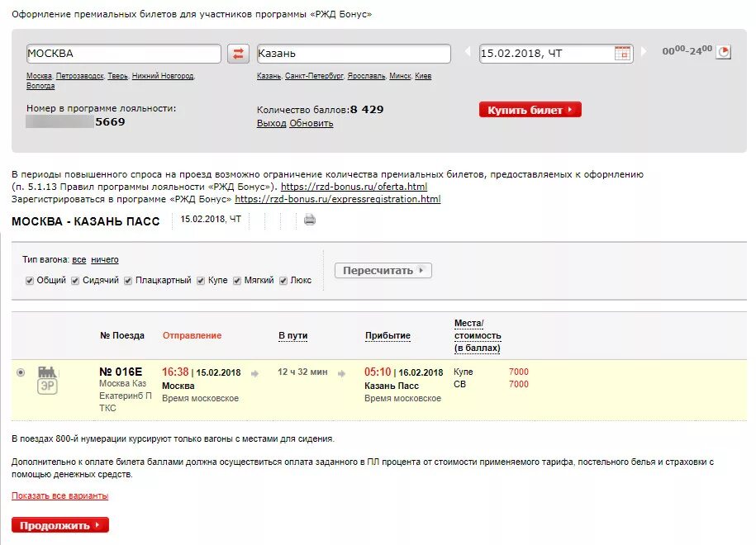Open the time range clock icon
The width and height of the screenshot is (756, 545).
[723, 51]
